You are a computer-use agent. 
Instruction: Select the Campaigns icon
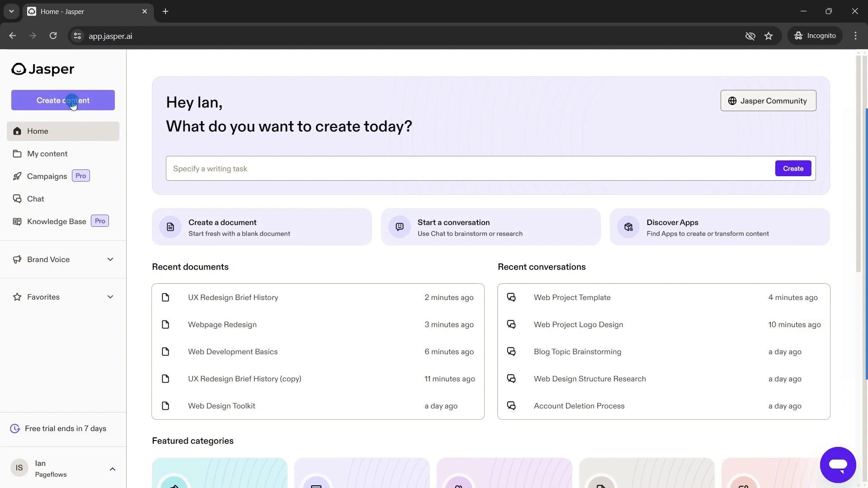pos(17,176)
